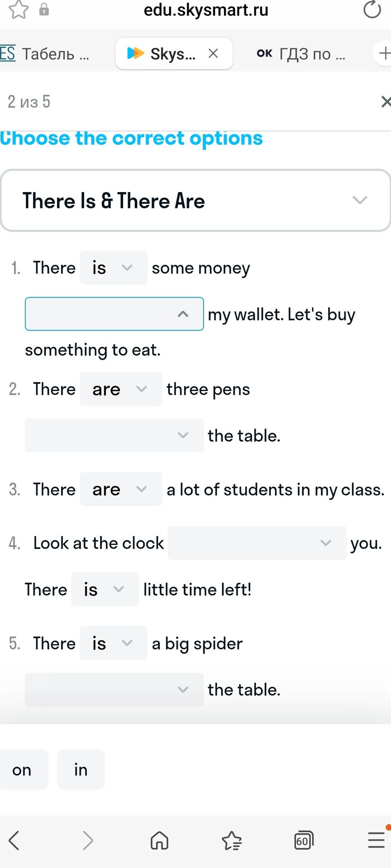Viewport: 391px width, 868px height.
Task: Close the exercise with the X next to 2 из 5
Action: click(x=386, y=102)
